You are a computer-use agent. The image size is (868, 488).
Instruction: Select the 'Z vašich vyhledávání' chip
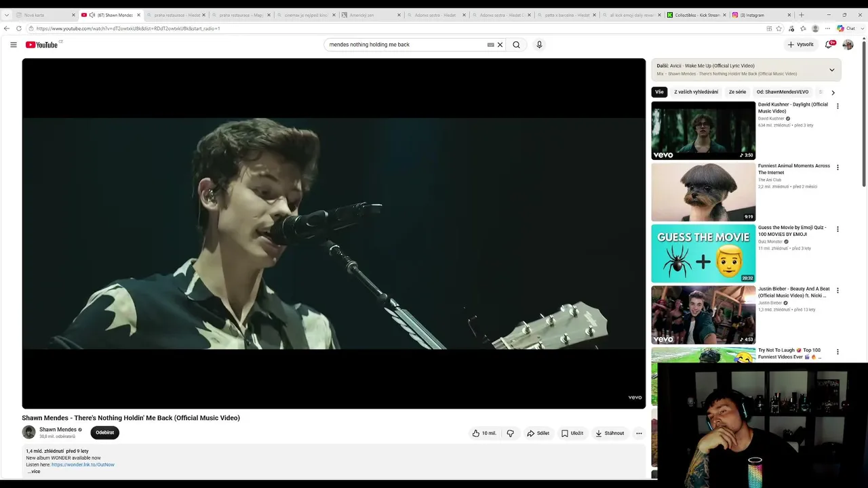(696, 92)
